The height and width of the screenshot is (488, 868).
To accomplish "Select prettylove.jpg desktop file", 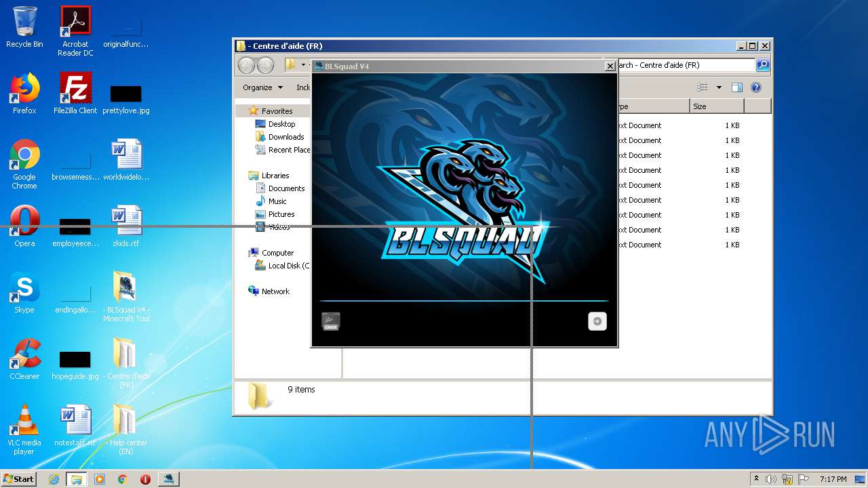I will [126, 99].
